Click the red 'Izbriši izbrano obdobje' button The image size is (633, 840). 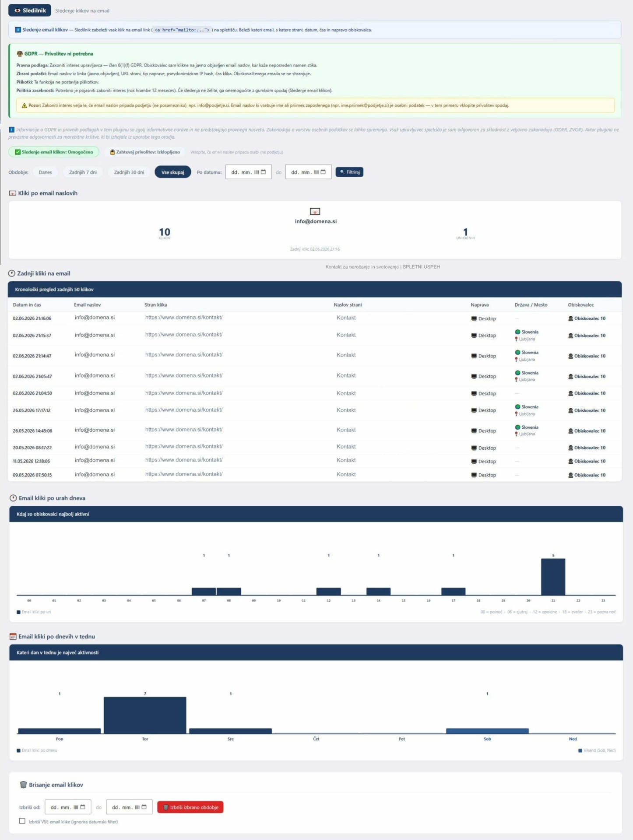pyautogui.click(x=190, y=807)
